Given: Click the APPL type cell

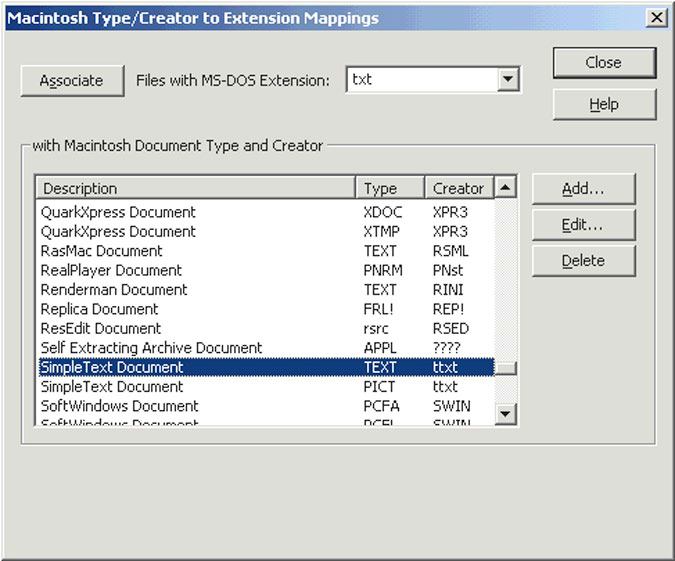Looking at the screenshot, I should [380, 348].
